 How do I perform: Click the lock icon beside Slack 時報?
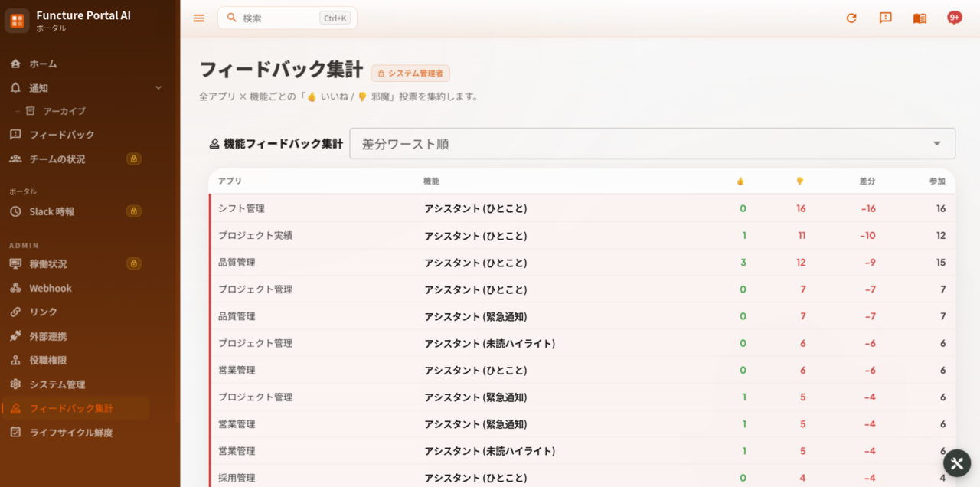tap(134, 211)
